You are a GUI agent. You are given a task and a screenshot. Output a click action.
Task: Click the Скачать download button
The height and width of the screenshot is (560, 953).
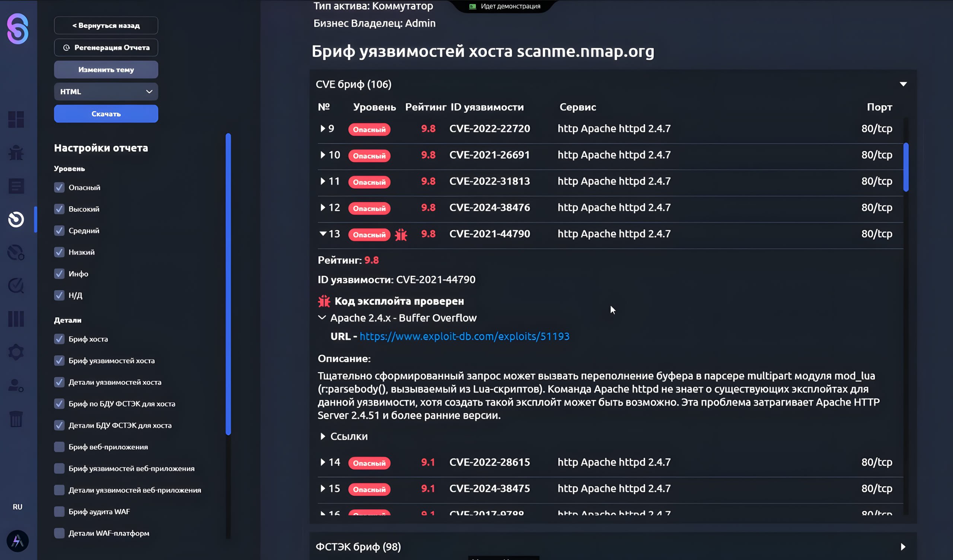tap(106, 114)
